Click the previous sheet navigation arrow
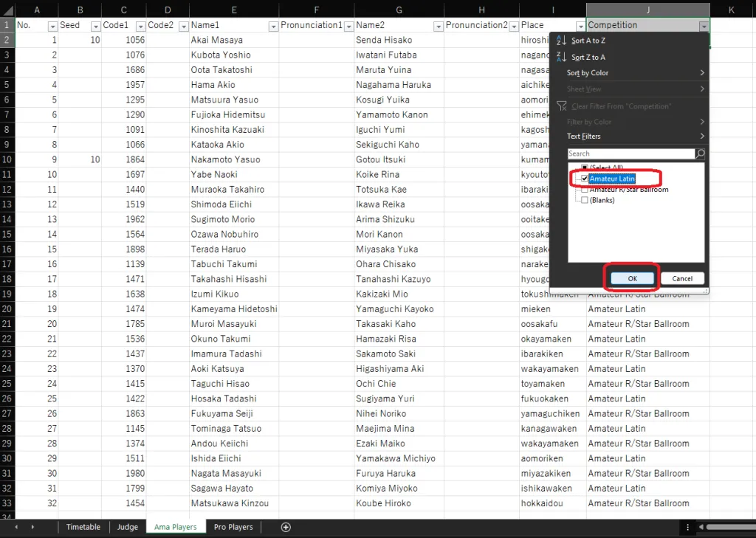The height and width of the screenshot is (538, 756). click(x=14, y=527)
